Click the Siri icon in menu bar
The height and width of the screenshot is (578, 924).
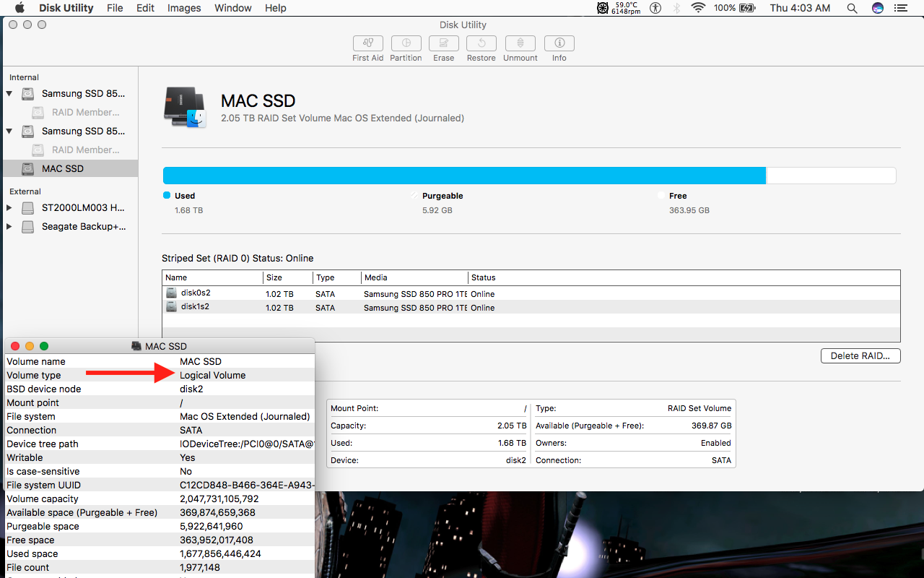click(x=878, y=8)
